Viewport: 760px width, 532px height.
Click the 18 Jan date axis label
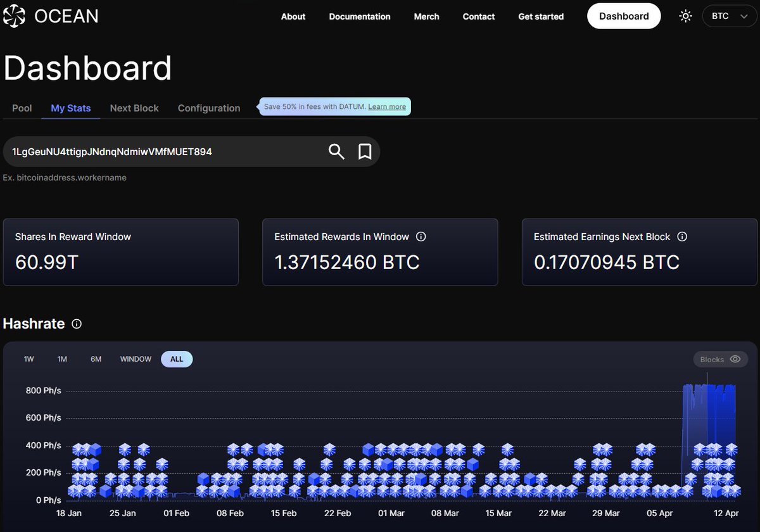click(x=70, y=513)
